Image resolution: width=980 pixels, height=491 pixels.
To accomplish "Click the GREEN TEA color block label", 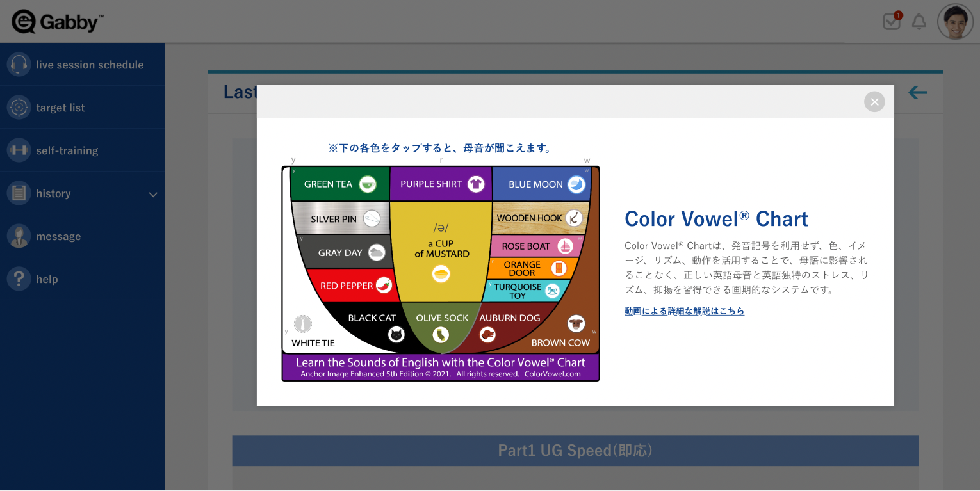I will pos(328,184).
